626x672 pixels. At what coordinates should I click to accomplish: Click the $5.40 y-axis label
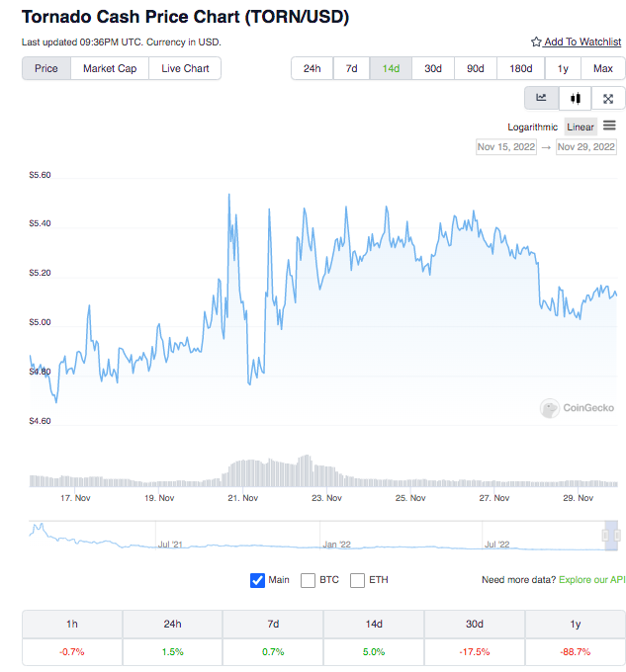(x=40, y=223)
